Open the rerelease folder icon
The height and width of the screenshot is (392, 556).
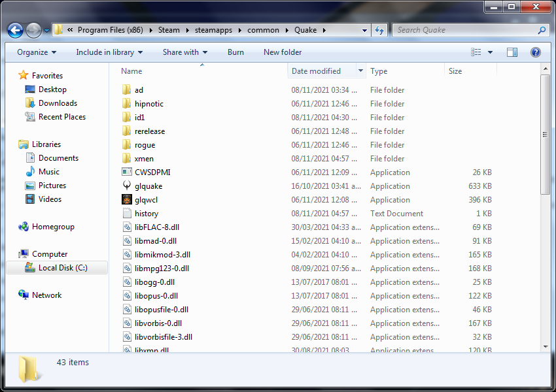(127, 131)
